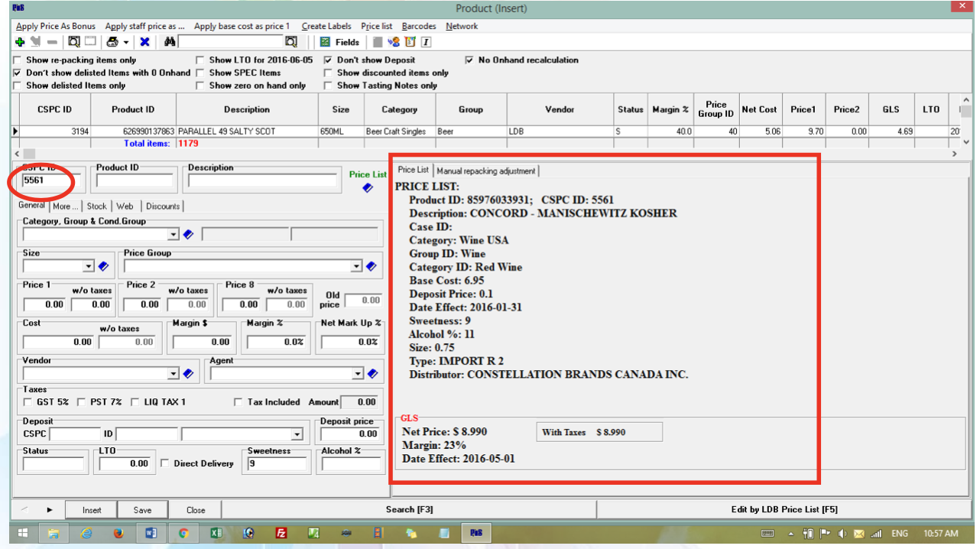The height and width of the screenshot is (549, 980).
Task: Click the volume icon in system tray
Action: 842,534
